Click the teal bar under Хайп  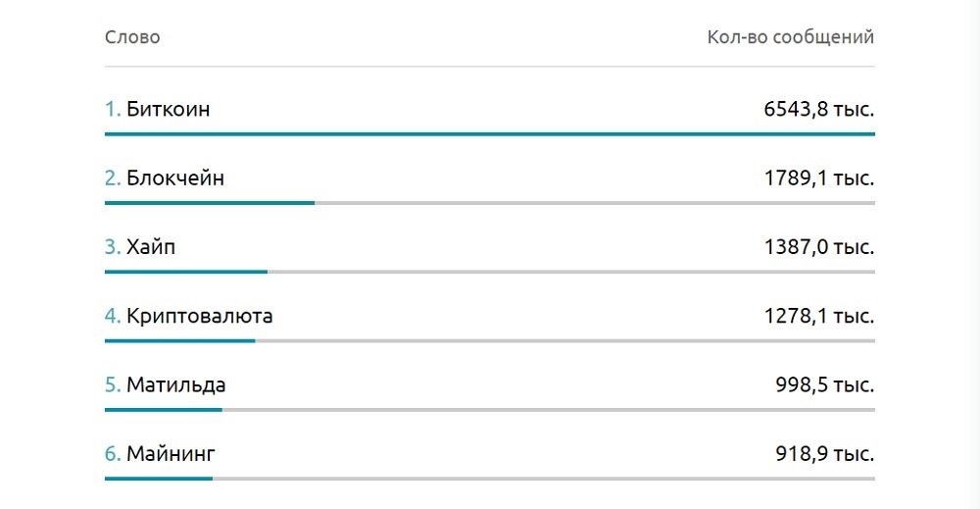(186, 272)
